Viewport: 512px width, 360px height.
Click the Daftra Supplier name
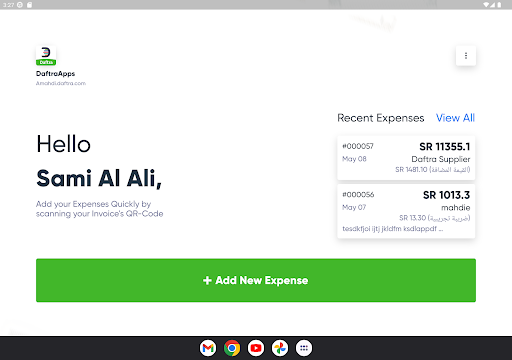441,159
